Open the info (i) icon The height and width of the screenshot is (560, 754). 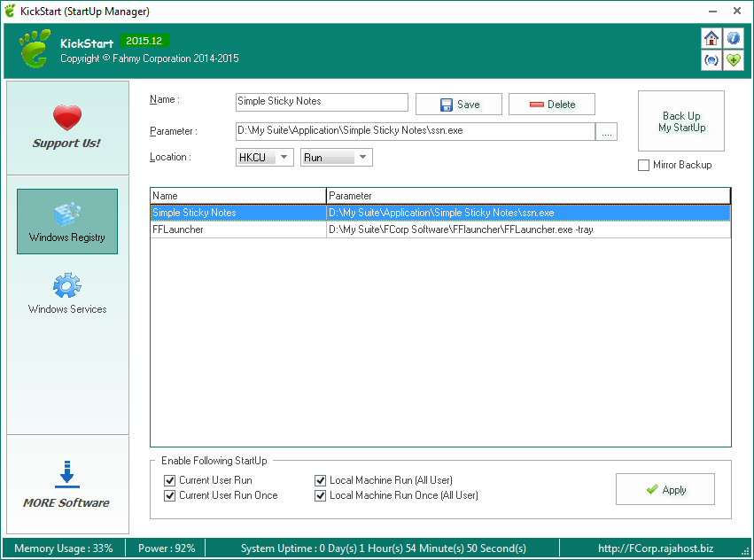point(734,38)
